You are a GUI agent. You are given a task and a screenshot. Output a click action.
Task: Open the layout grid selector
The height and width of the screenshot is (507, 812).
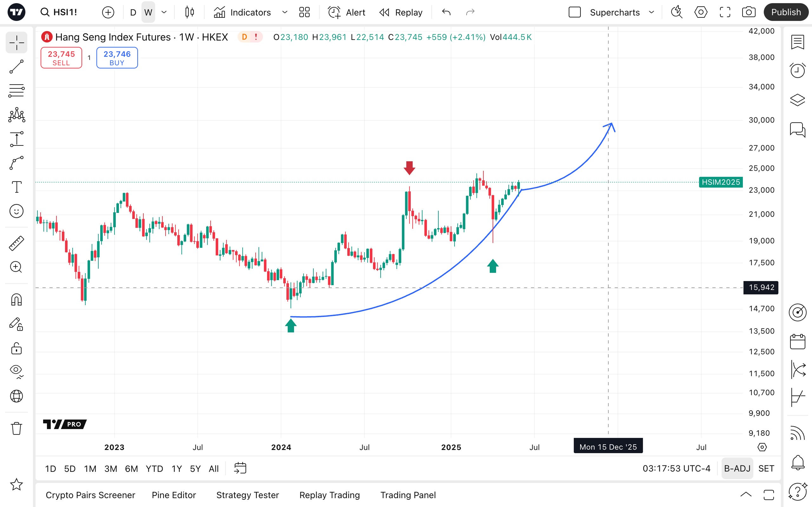[304, 12]
